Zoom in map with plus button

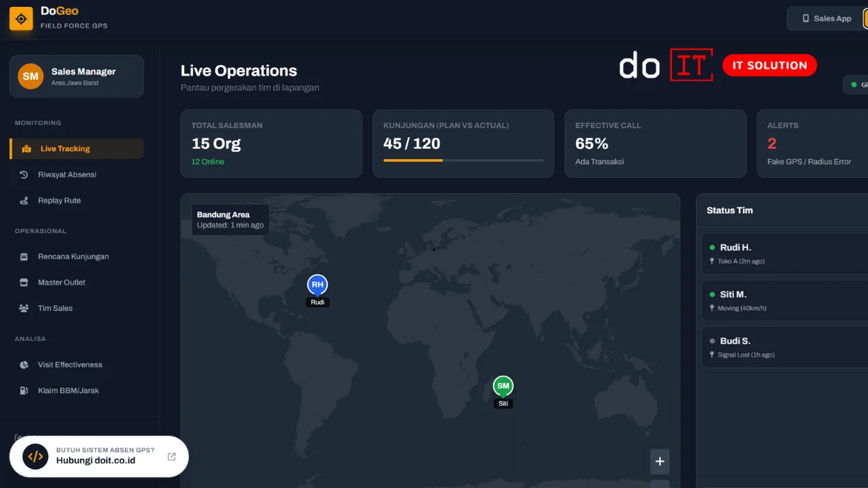(x=660, y=462)
